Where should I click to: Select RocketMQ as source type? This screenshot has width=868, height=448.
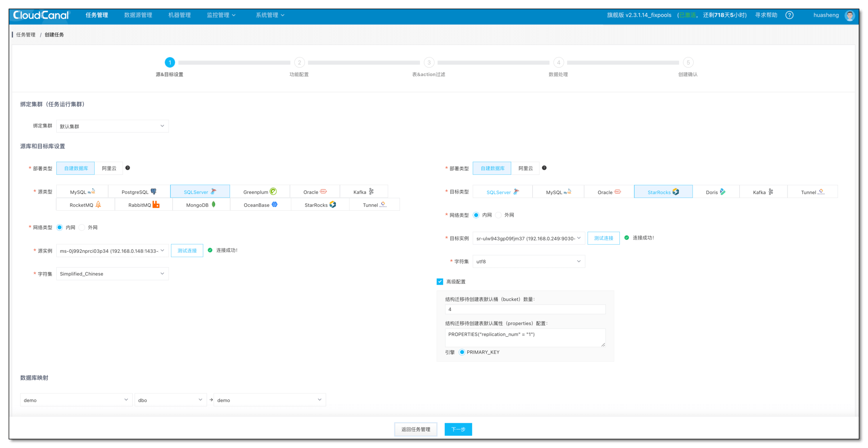pos(86,205)
